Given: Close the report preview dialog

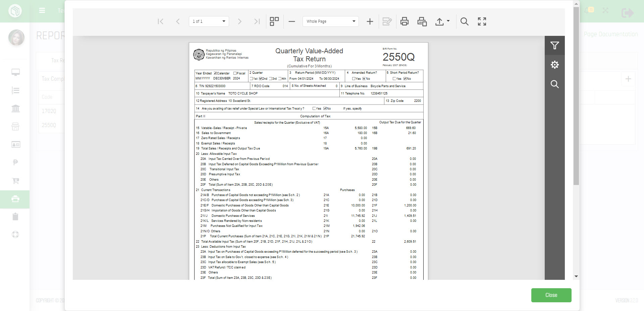Looking at the screenshot, I should pos(551,295).
